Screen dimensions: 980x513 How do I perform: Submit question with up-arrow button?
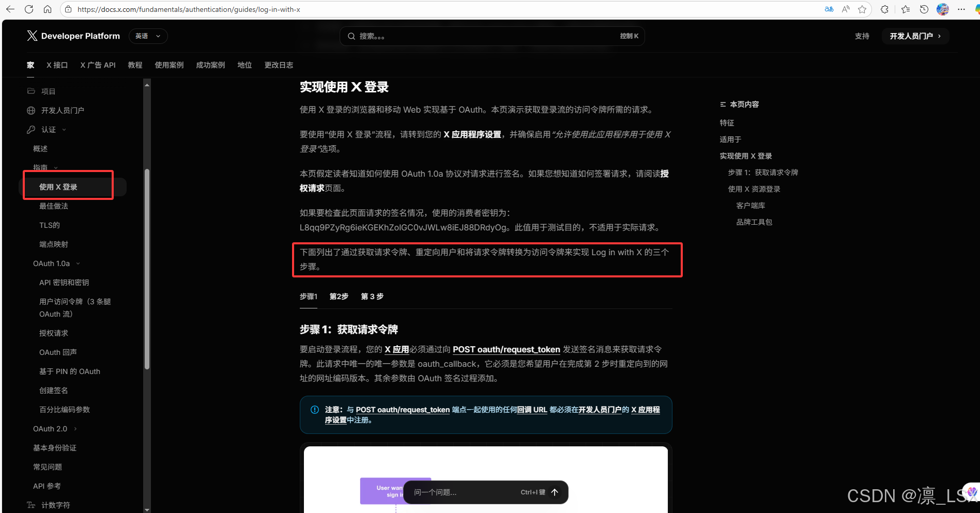(555, 492)
